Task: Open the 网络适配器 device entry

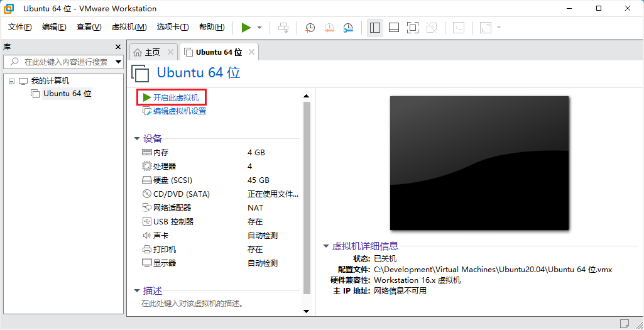Action: tap(166, 208)
